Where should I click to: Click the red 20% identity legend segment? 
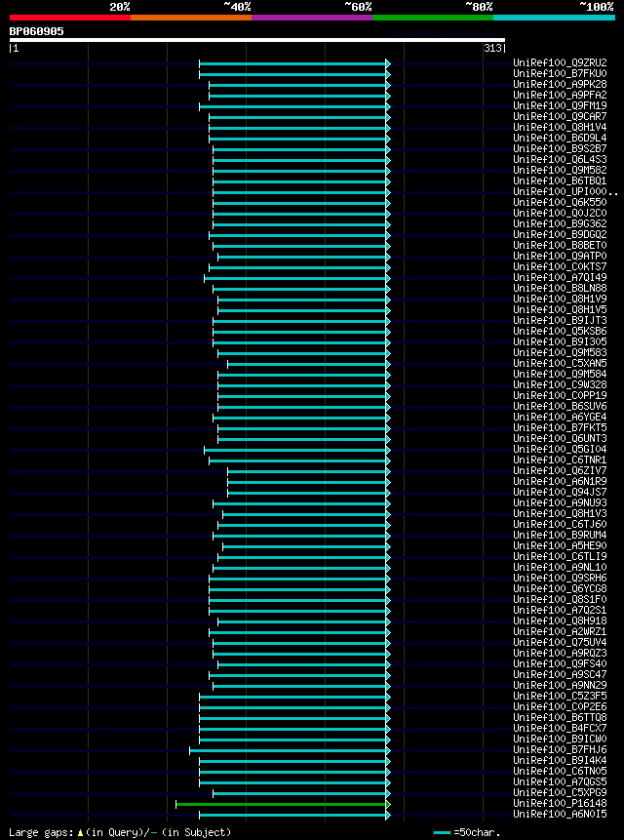(70, 18)
